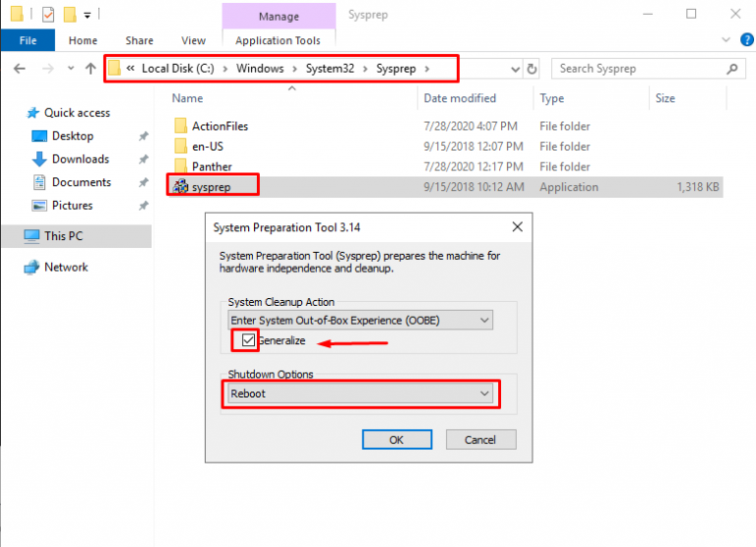Click the Desktop icon in sidebar
The height and width of the screenshot is (547, 756).
click(39, 136)
